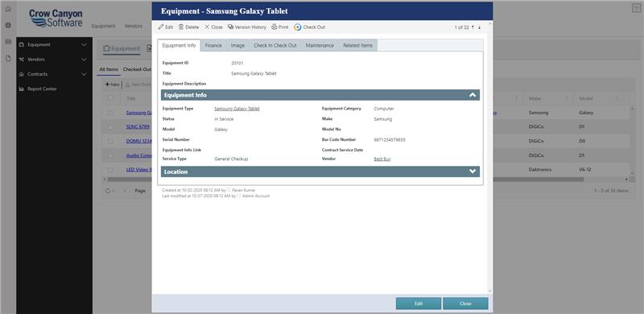Image resolution: width=644 pixels, height=314 pixels.
Task: Open the Model column header menu
Action: 617,99
